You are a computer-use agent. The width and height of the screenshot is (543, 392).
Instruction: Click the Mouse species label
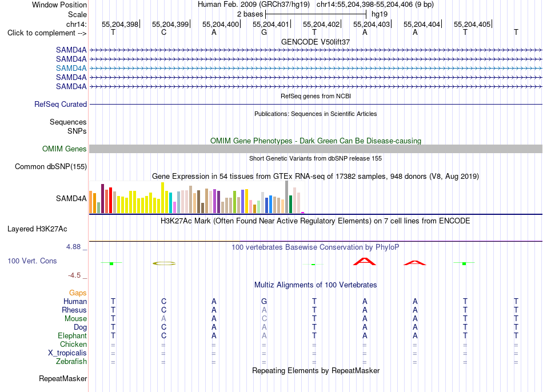(75, 319)
